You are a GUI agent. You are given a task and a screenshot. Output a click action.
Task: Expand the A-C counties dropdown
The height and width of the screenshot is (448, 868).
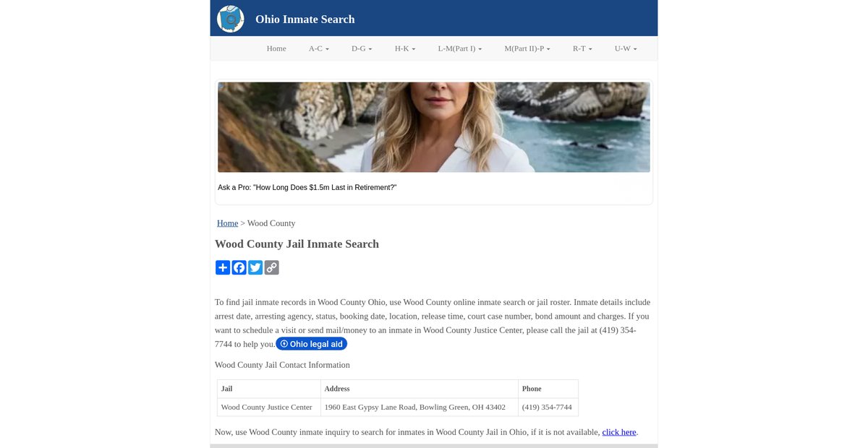point(319,48)
